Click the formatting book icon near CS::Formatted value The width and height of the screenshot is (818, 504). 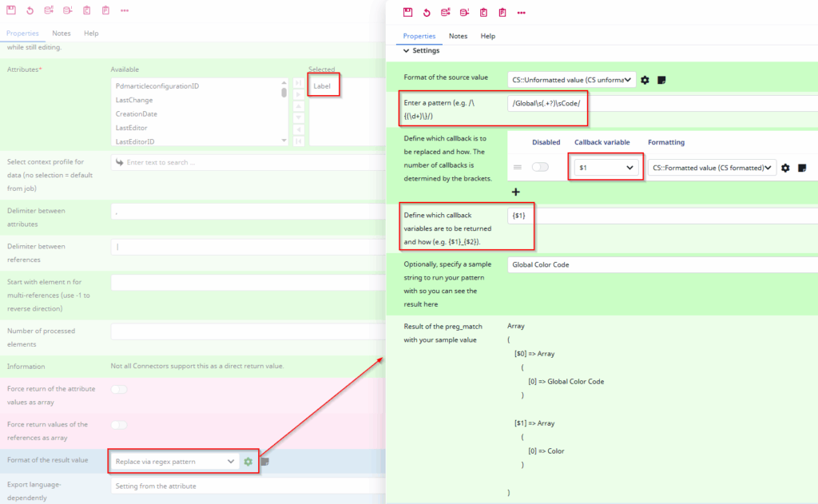[x=802, y=168]
